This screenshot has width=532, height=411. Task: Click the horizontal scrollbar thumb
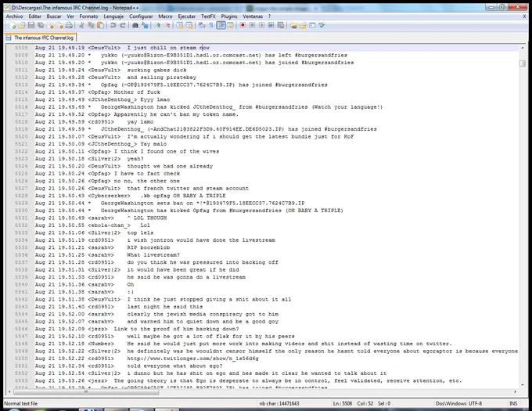(86, 392)
